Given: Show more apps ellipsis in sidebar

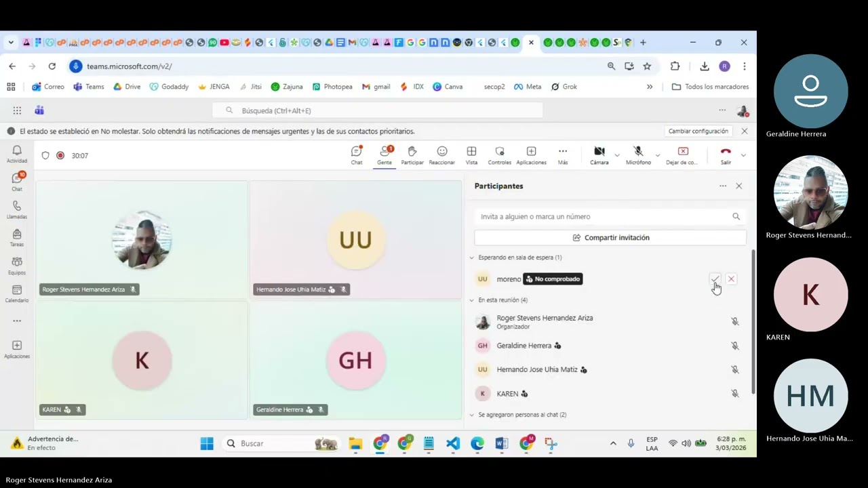Looking at the screenshot, I should coord(17,321).
